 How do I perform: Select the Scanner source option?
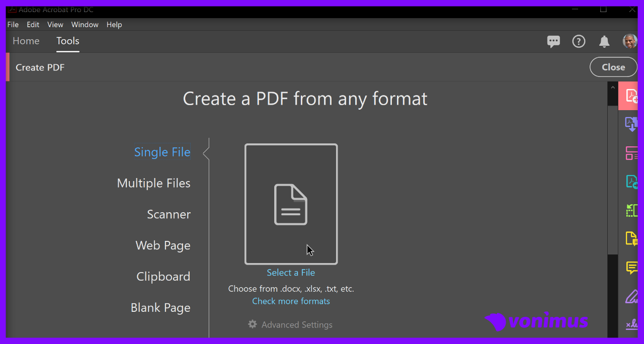click(169, 214)
